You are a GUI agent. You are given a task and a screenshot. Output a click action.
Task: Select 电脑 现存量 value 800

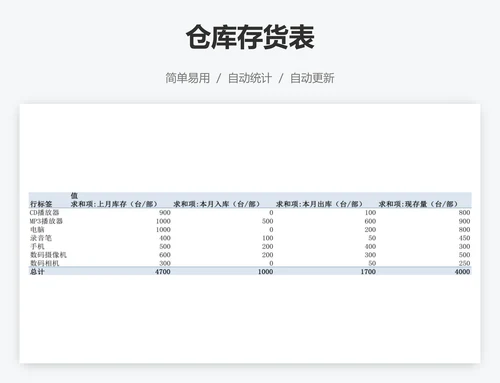[464, 229]
